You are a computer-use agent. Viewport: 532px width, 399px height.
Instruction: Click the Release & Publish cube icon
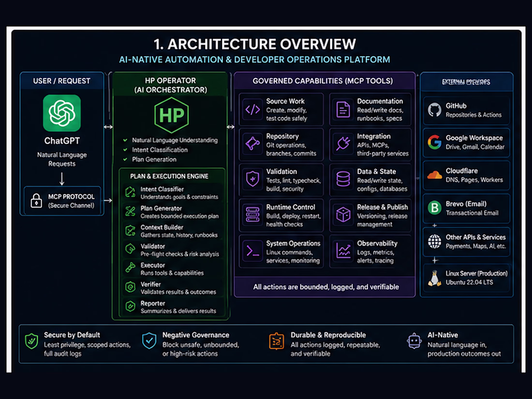343,215
